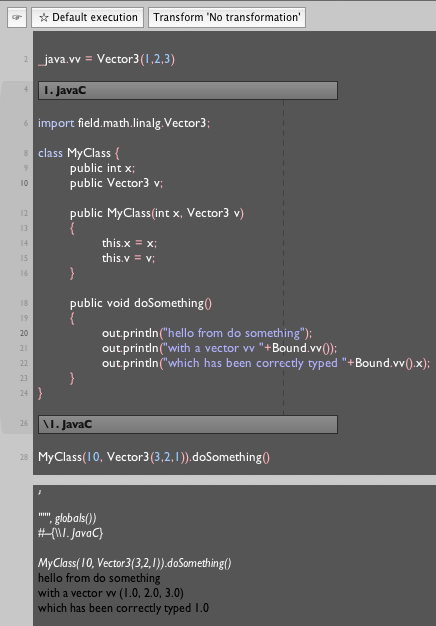Viewport: 436px width, 626px height.
Task: Click the output line 'with a vector vv (1.0, 2.0, 3.0)'
Action: coord(111,593)
